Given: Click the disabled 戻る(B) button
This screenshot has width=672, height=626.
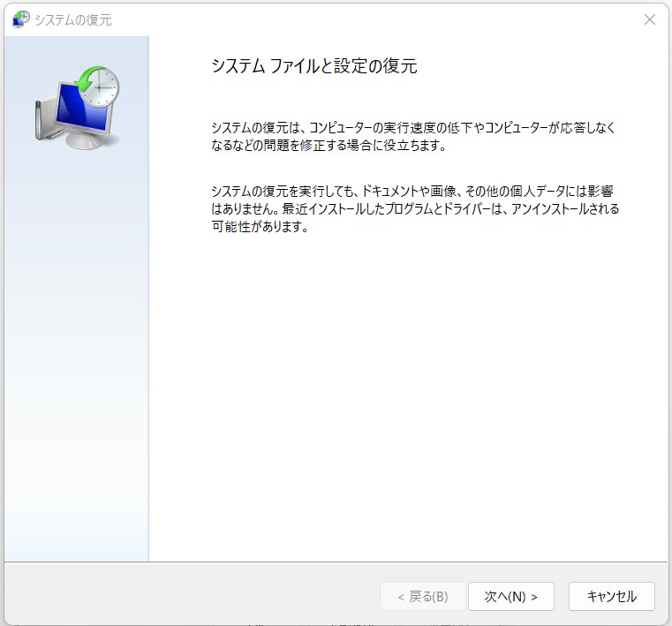Looking at the screenshot, I should click(423, 596).
